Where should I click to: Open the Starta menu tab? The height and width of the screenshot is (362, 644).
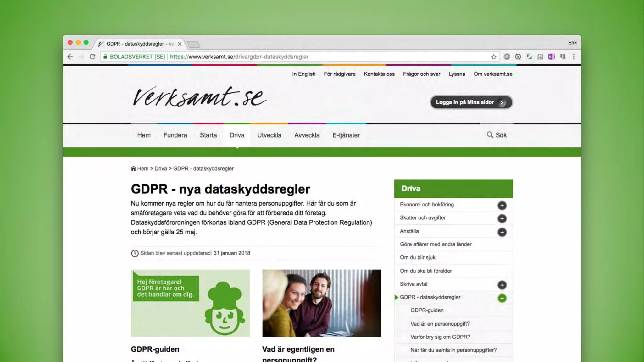[x=208, y=135]
